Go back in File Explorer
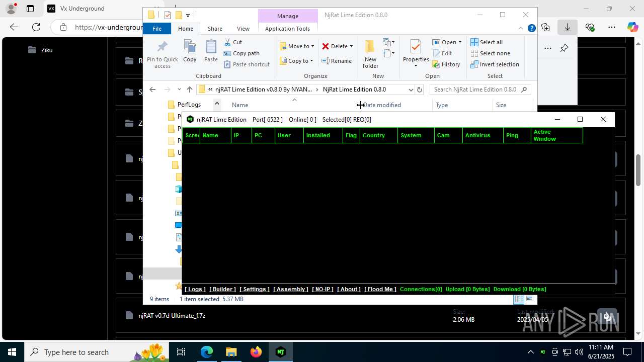 point(152,89)
